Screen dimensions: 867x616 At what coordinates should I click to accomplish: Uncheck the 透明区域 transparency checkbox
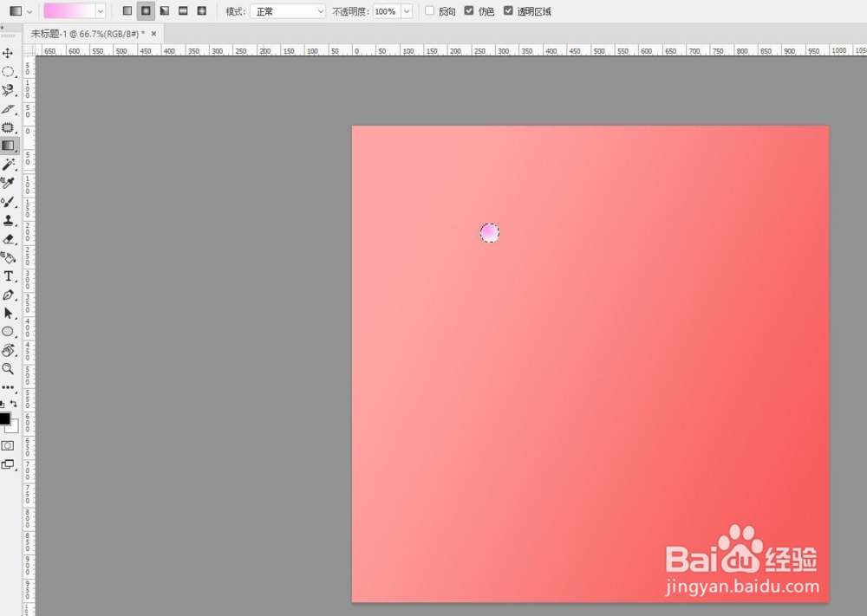508,11
